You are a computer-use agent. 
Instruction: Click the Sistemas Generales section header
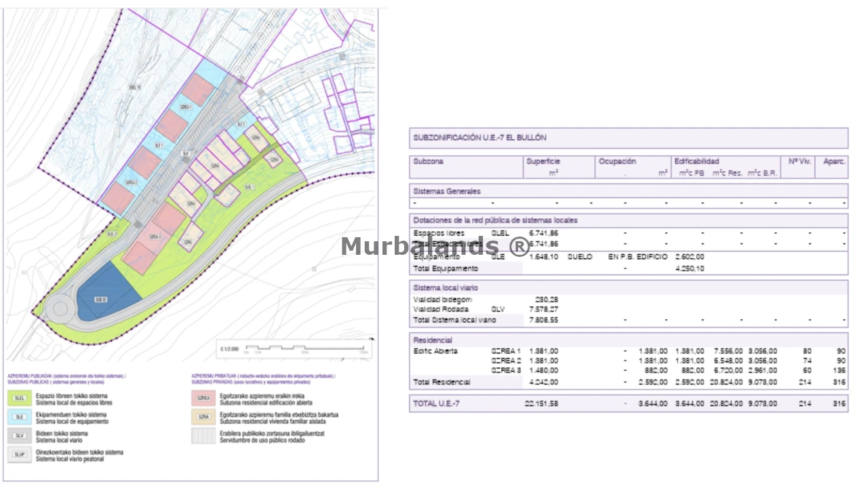tap(447, 191)
